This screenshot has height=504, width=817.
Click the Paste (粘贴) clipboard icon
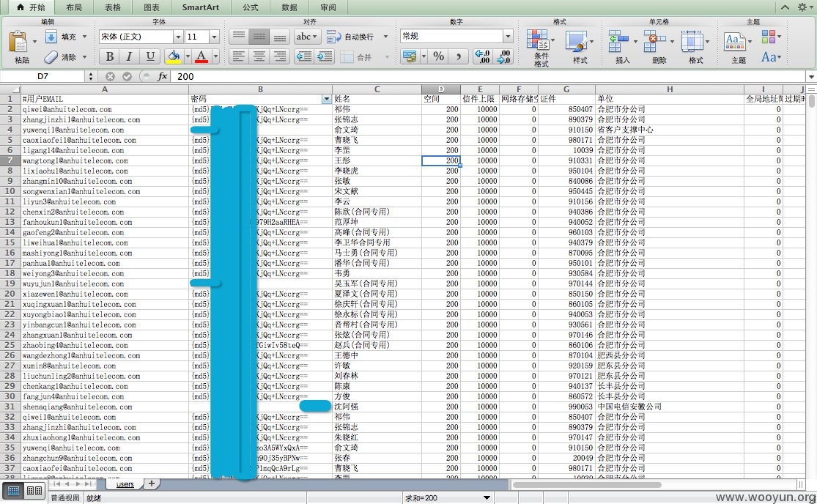(19, 42)
